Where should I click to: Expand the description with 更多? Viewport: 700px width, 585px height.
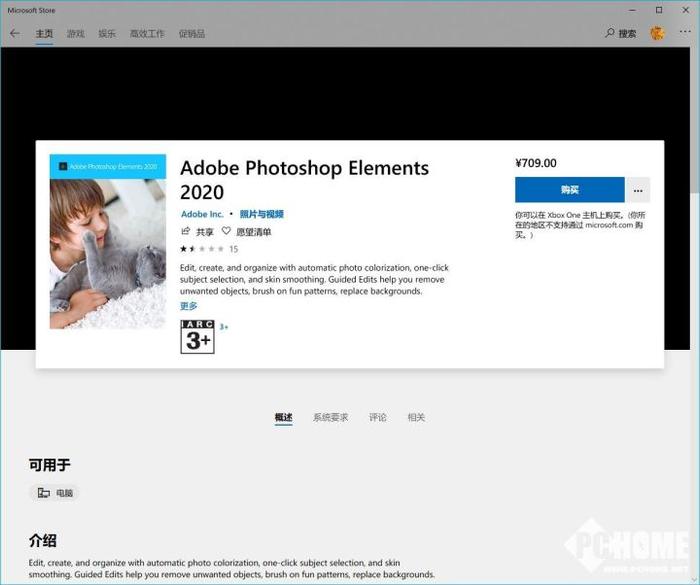(188, 306)
